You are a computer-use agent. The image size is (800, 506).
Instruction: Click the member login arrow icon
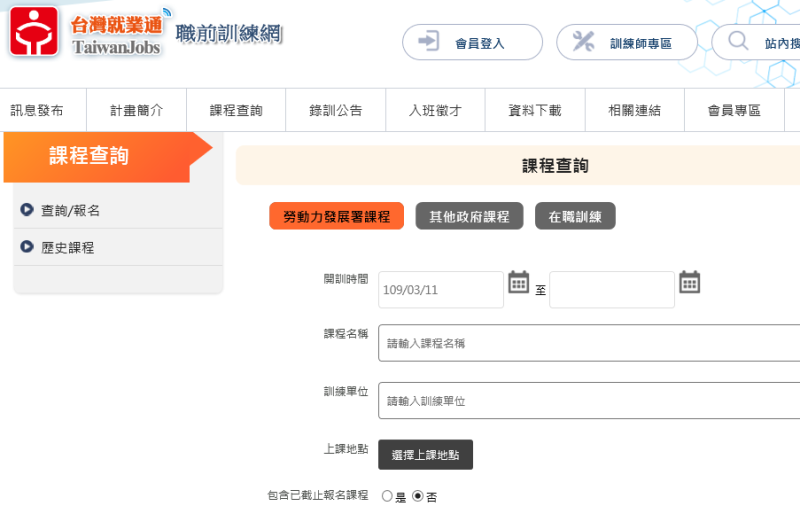(429, 41)
